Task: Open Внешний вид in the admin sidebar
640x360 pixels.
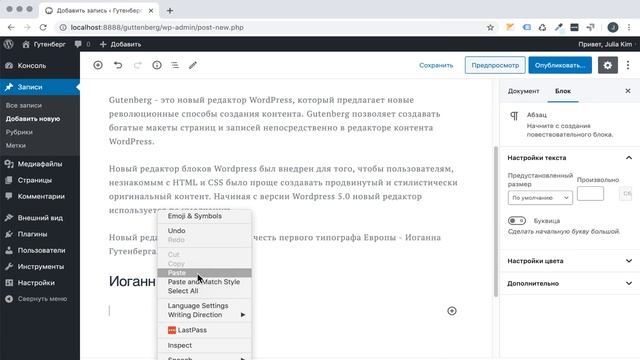Action: (x=40, y=218)
